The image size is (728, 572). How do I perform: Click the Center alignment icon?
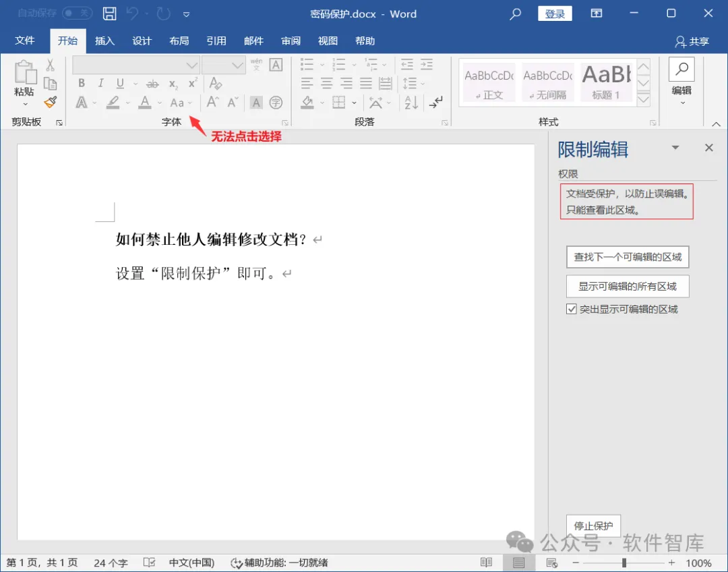(326, 84)
